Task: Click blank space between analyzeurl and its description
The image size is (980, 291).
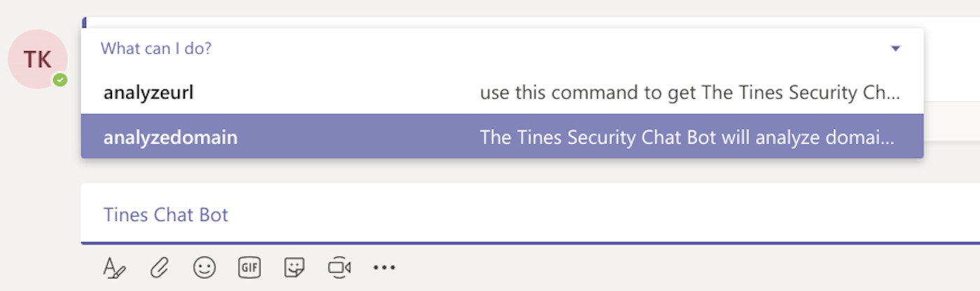Action: (x=336, y=93)
